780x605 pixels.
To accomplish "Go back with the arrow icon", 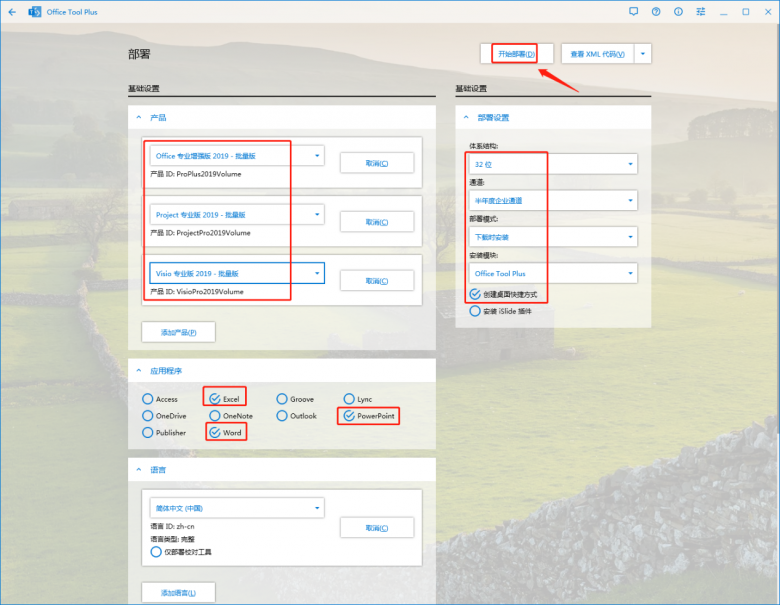I will [12, 12].
